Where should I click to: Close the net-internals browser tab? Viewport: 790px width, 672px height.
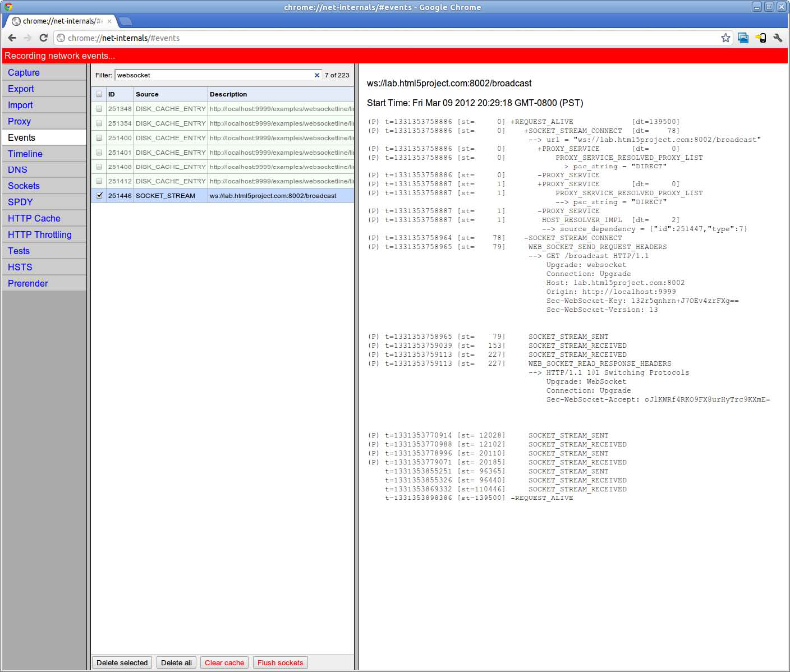(109, 21)
